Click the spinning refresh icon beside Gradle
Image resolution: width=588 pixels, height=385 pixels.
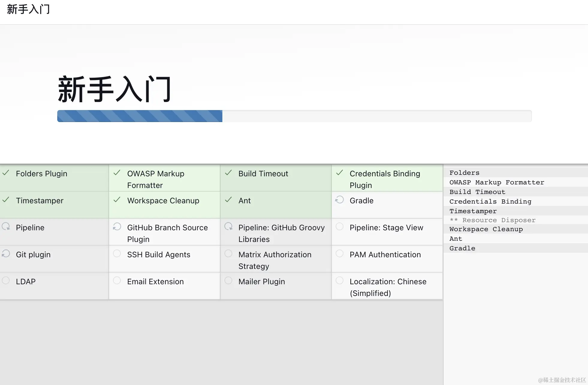340,200
